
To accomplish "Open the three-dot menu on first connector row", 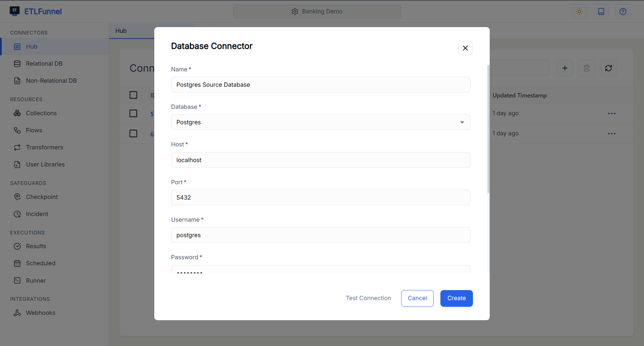I will 611,113.
